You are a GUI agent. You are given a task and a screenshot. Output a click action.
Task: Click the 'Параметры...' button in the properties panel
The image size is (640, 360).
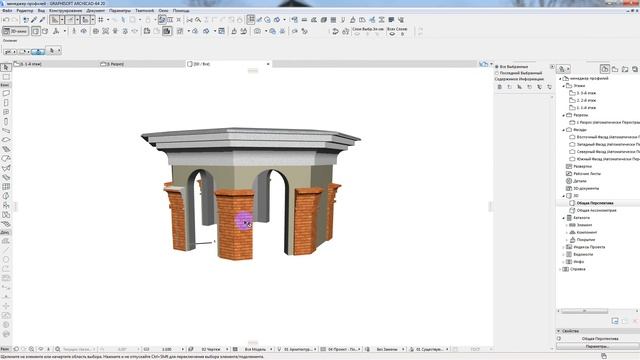597,346
